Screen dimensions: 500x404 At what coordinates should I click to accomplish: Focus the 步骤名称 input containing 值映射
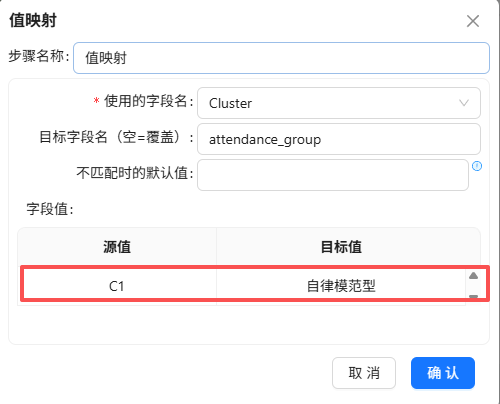[x=281, y=58]
